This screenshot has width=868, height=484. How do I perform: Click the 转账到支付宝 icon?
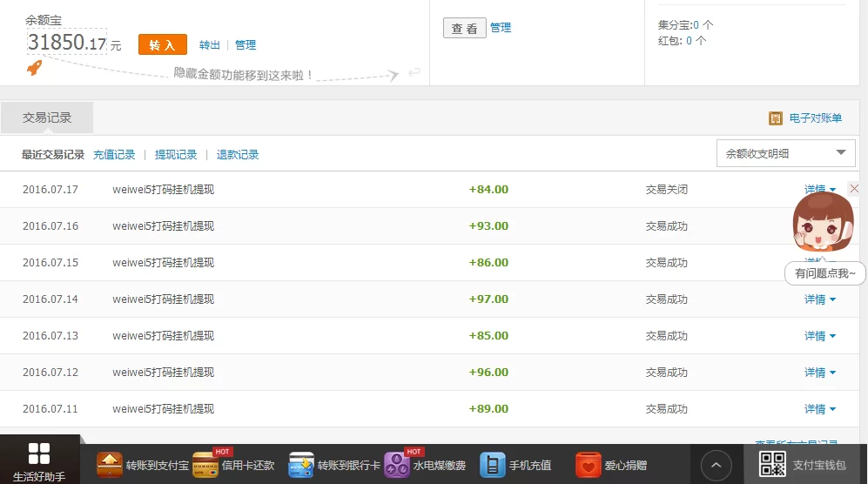[x=110, y=465]
